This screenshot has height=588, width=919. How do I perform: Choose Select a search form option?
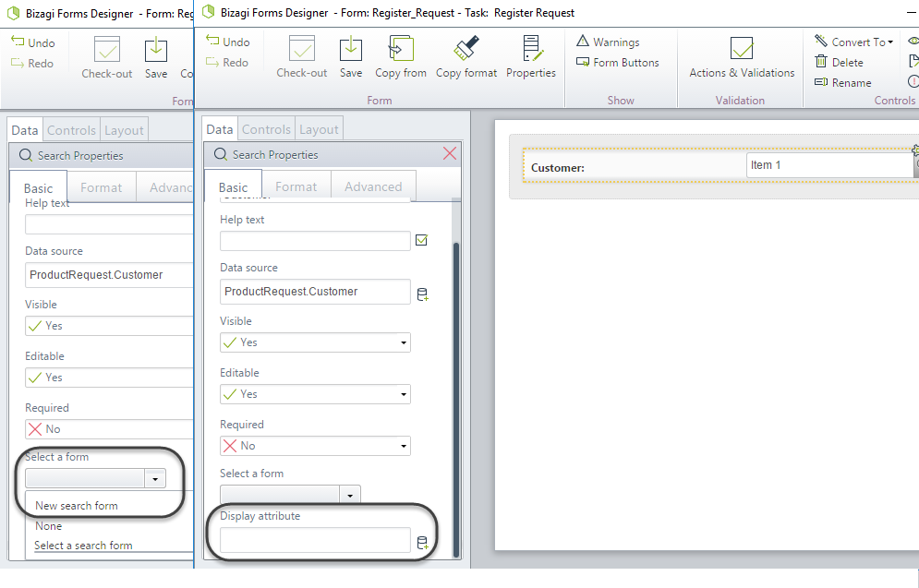[83, 546]
